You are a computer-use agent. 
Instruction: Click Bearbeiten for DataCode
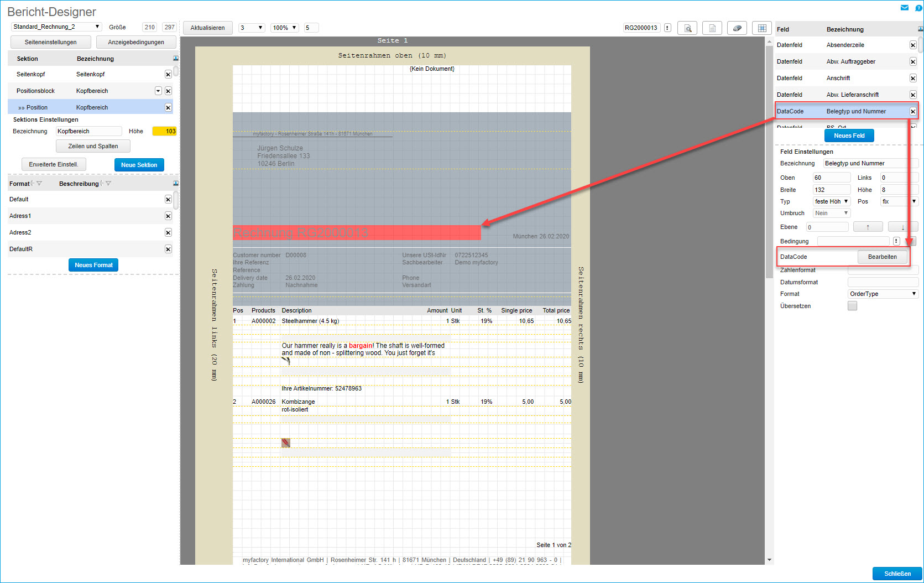click(883, 257)
